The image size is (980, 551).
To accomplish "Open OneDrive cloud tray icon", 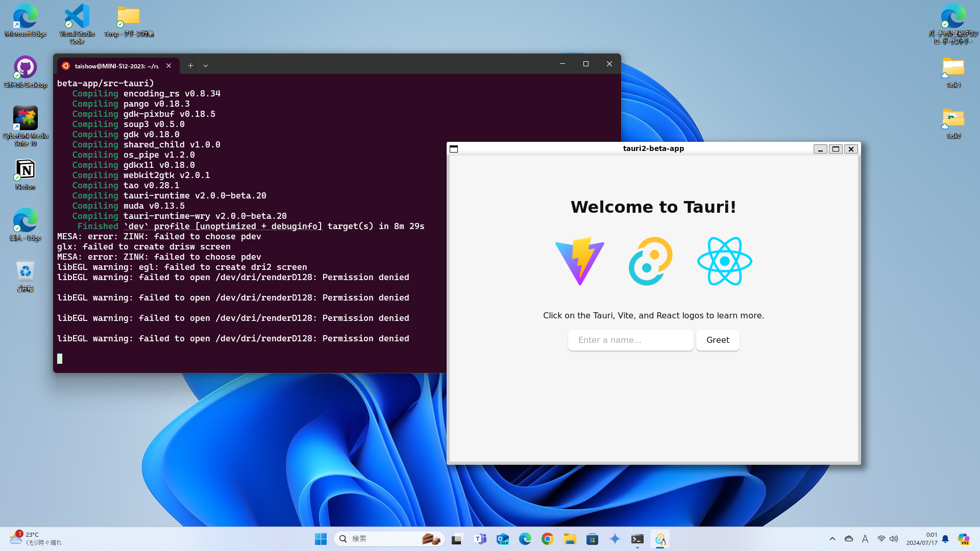I will (849, 539).
